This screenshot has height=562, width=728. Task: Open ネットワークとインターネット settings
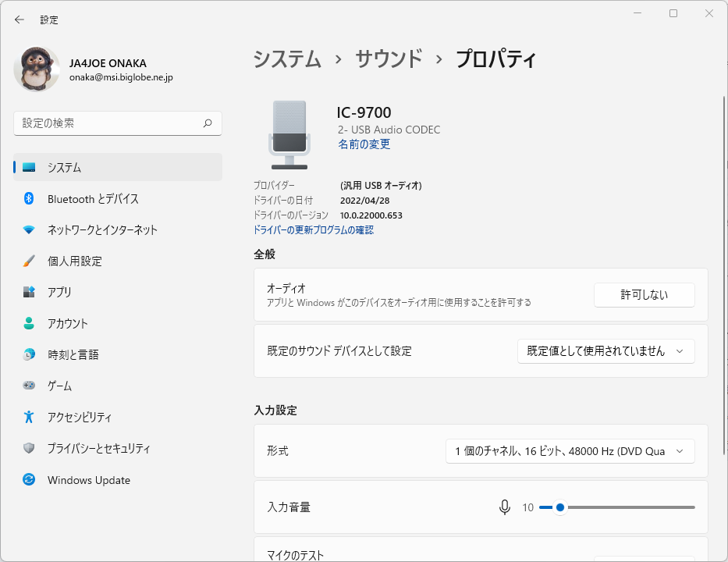coord(118,230)
